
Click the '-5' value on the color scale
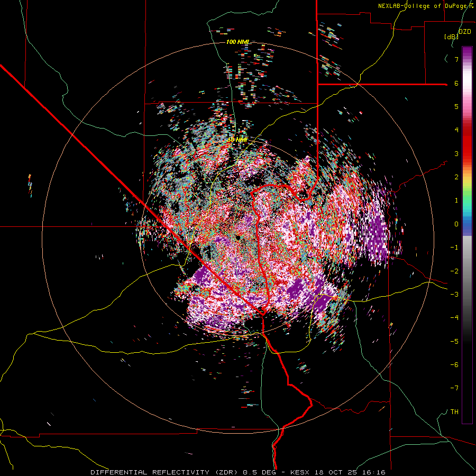click(454, 342)
